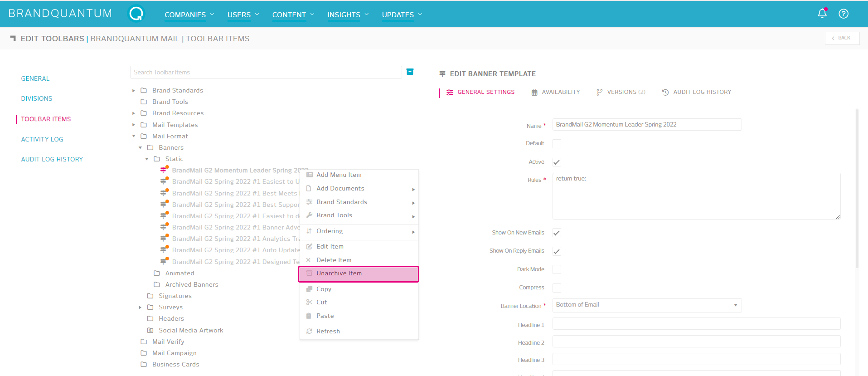Click the General Settings sliders icon
This screenshot has width=868, height=376.
pyautogui.click(x=450, y=92)
